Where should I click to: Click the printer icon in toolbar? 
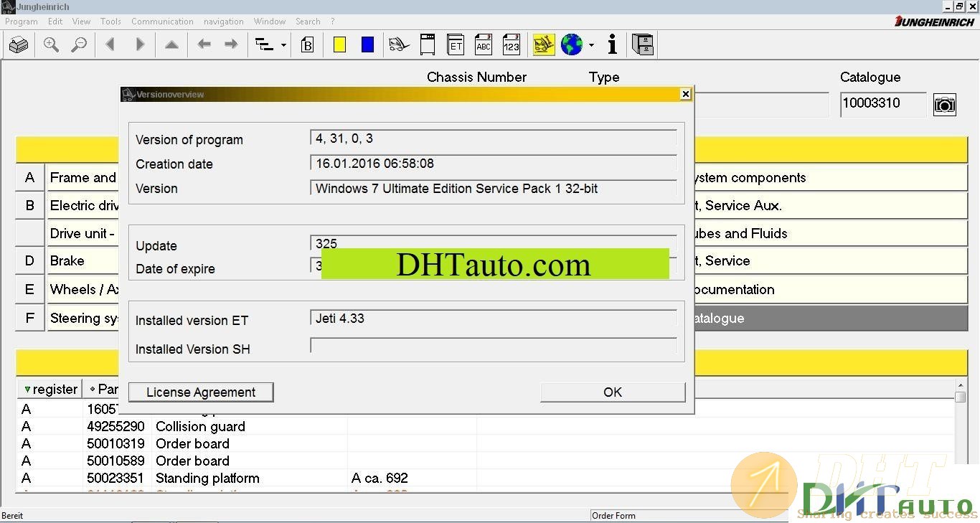pyautogui.click(x=19, y=45)
